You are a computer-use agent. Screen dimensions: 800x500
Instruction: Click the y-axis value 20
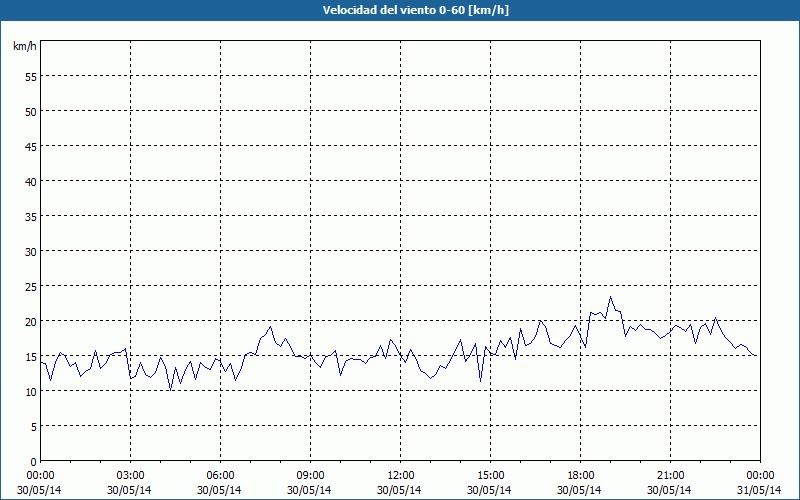31,322
